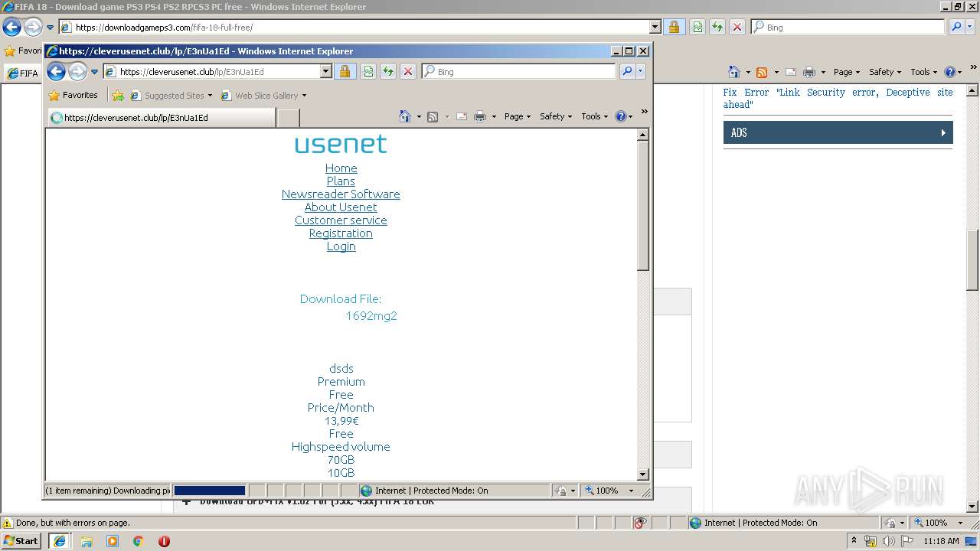Open the Registration link
The height and width of the screenshot is (551, 980).
click(341, 233)
